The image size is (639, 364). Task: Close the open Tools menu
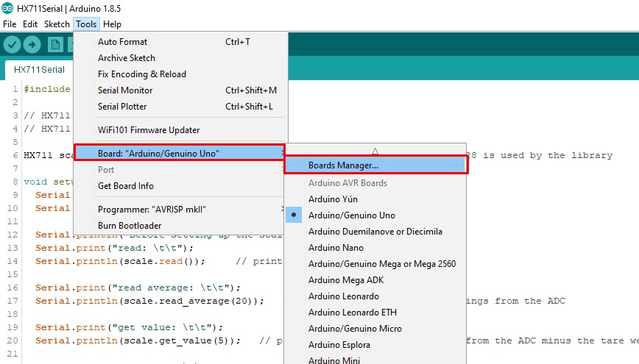(x=86, y=24)
